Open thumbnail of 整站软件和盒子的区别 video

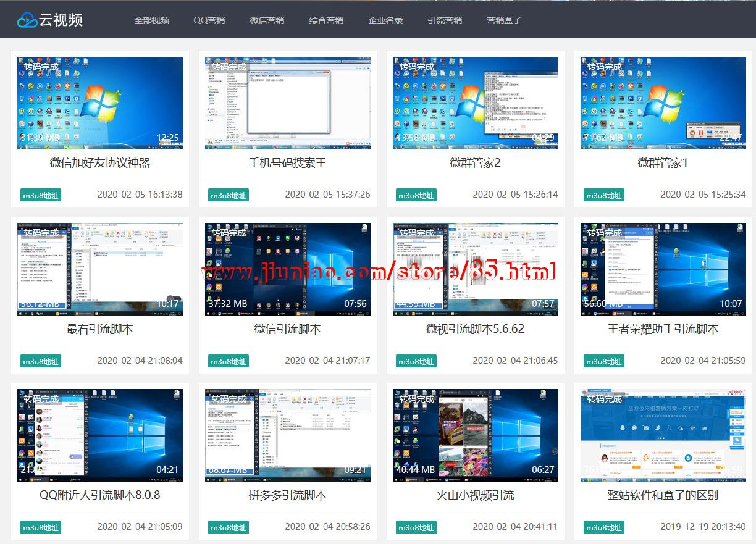coord(663,435)
